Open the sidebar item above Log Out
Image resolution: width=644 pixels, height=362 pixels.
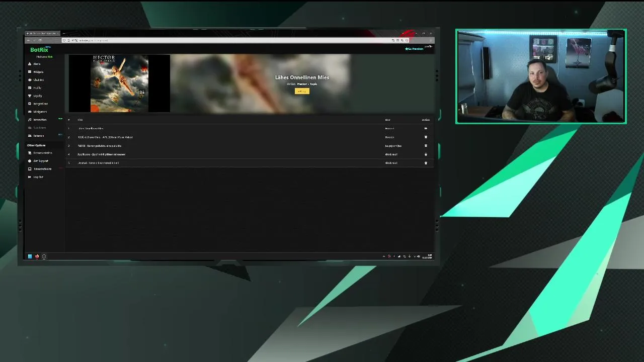pos(41,169)
